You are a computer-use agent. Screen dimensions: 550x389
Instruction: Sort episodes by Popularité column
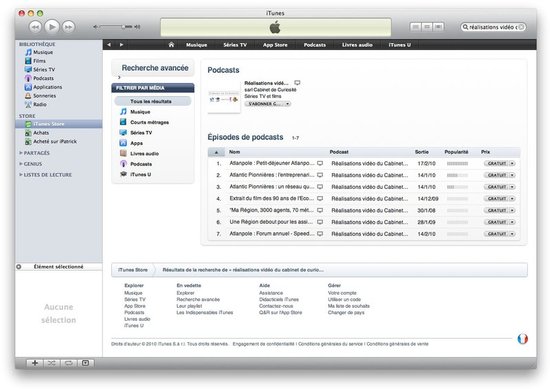pyautogui.click(x=456, y=152)
